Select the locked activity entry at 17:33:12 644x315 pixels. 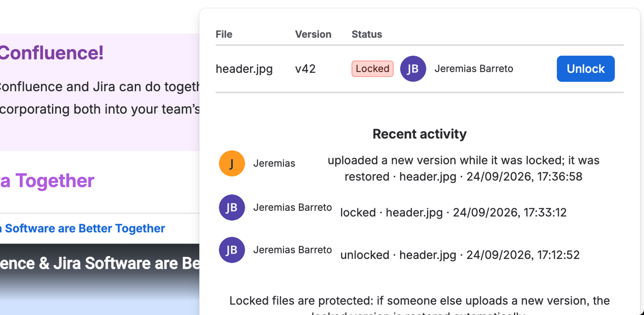pos(453,212)
